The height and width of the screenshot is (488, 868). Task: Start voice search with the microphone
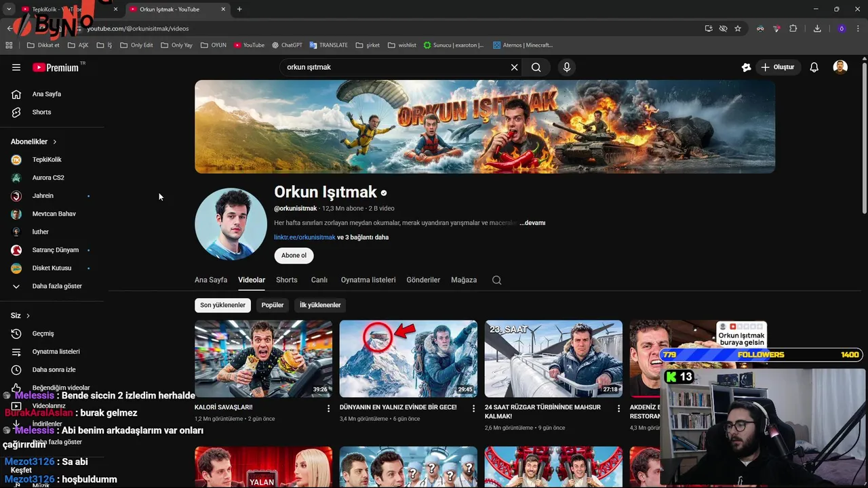567,67
